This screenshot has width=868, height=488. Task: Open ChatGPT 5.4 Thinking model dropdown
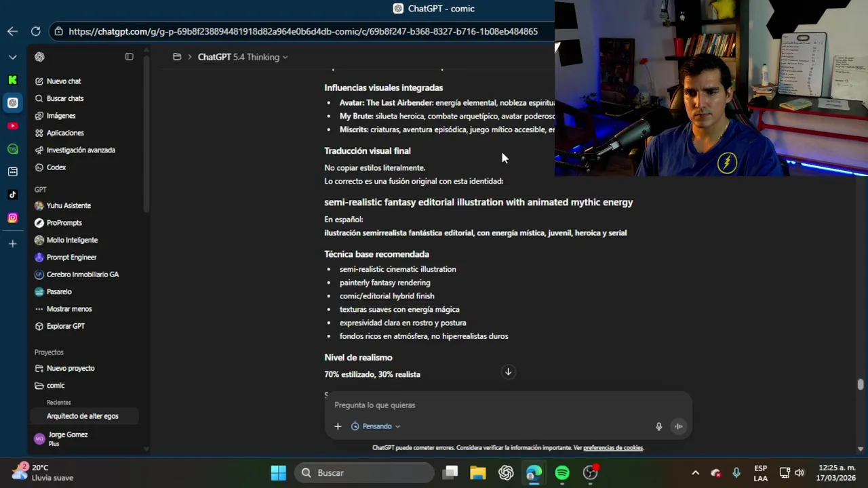[243, 57]
